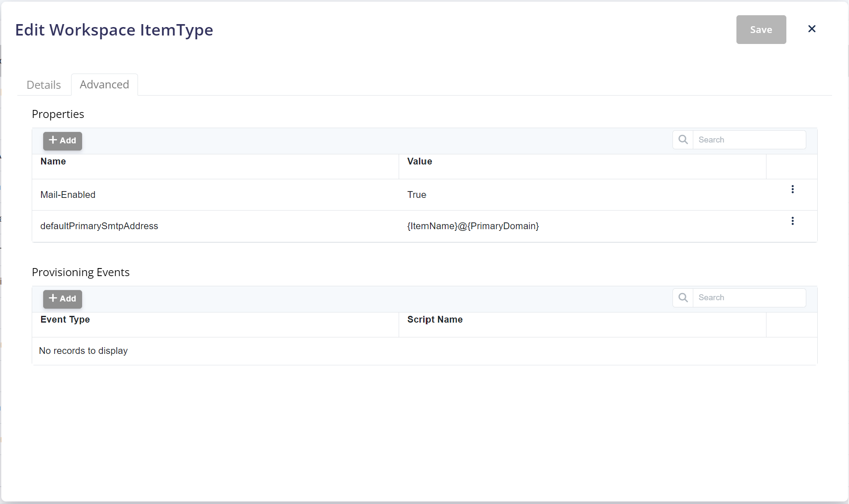Click the Add button in Provisioning Events
The height and width of the screenshot is (504, 849).
pyautogui.click(x=62, y=299)
